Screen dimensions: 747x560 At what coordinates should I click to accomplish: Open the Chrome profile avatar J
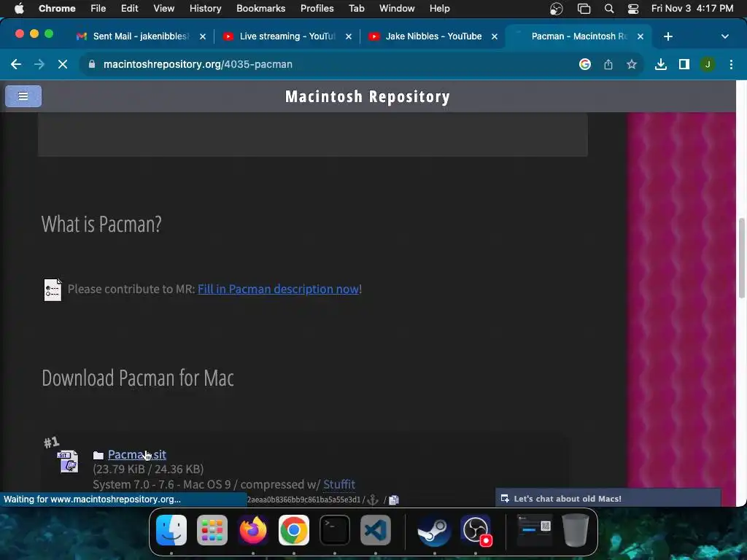click(708, 64)
